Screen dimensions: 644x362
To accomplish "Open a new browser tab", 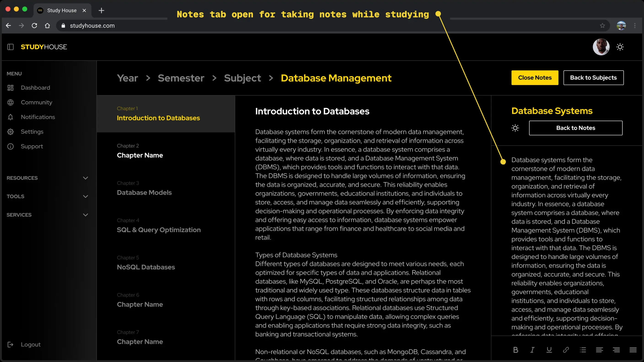I will 101,11.
